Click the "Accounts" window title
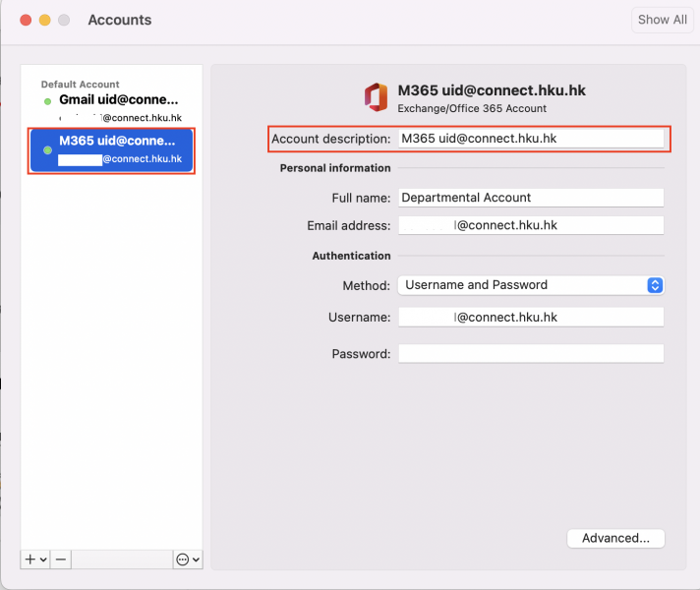The height and width of the screenshot is (590, 700). click(x=120, y=20)
